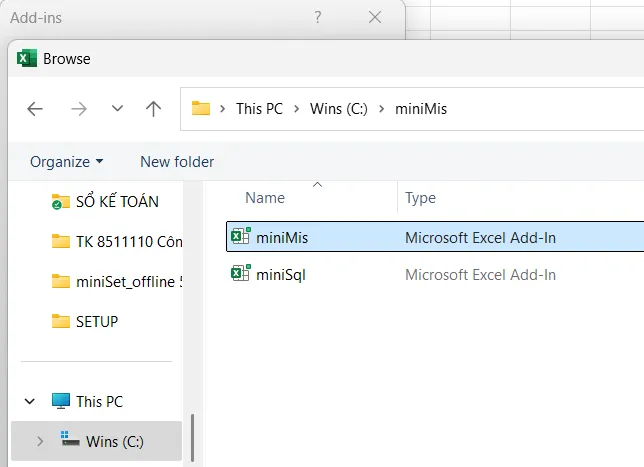This screenshot has height=467, width=644.
Task: Sort files by Type column header
Action: pyautogui.click(x=420, y=198)
